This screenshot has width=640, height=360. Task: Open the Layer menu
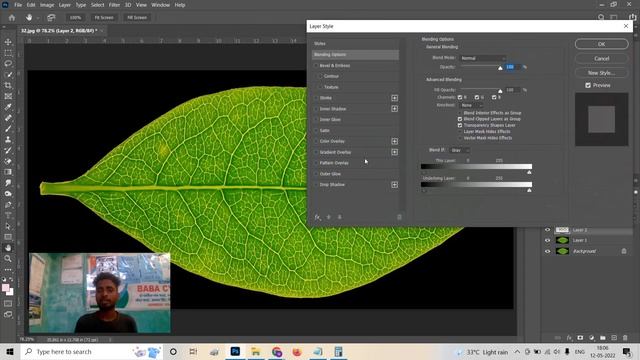(64, 5)
